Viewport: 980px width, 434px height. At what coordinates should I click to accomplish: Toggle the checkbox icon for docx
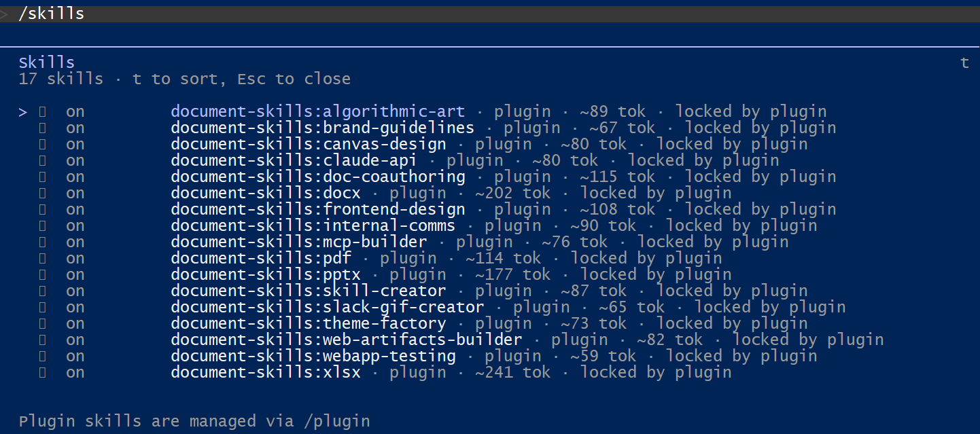click(42, 193)
